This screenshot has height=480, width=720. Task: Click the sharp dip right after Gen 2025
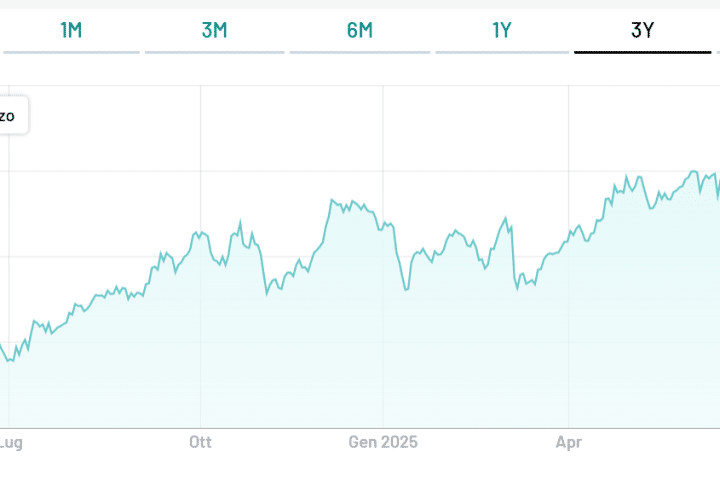(x=406, y=289)
